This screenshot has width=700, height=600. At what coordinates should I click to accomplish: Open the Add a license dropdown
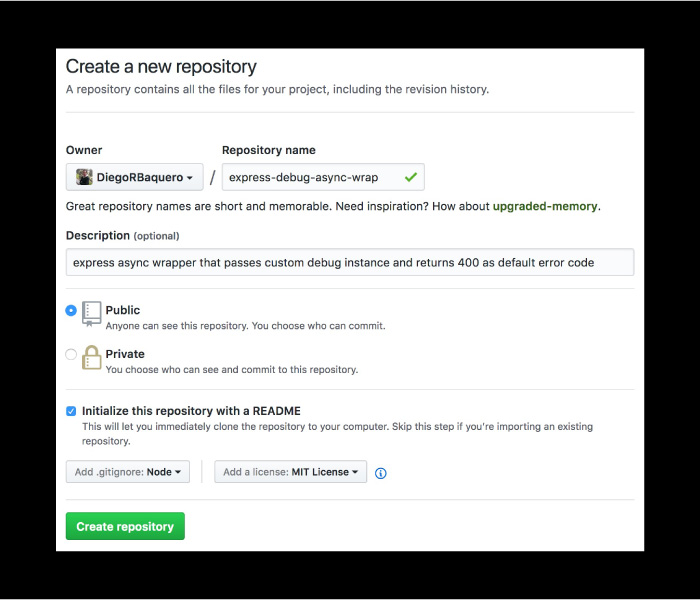(291, 472)
